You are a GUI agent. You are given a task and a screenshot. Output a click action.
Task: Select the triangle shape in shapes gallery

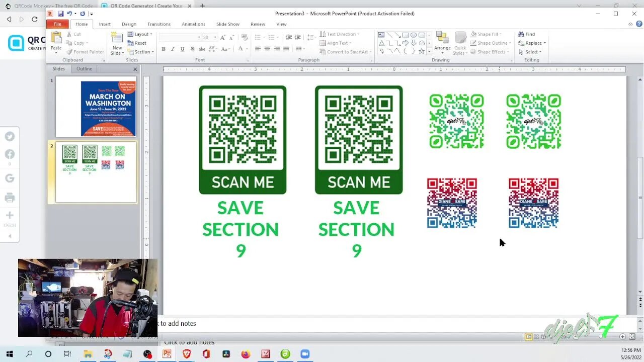tap(381, 43)
